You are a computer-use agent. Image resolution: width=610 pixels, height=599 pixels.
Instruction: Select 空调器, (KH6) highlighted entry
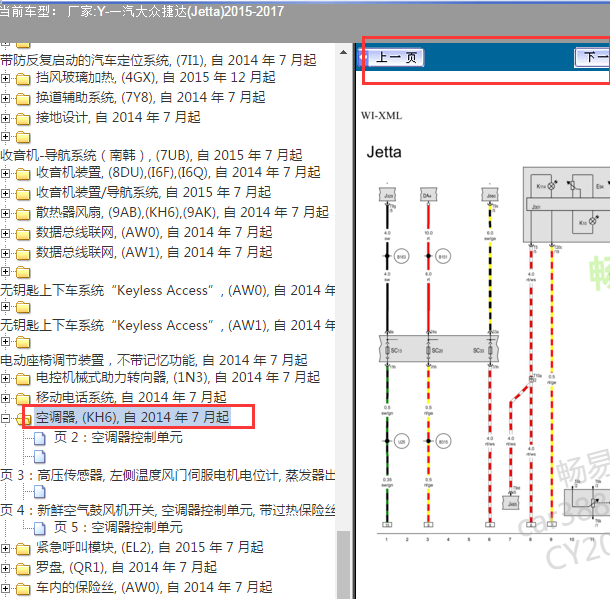[x=132, y=417]
